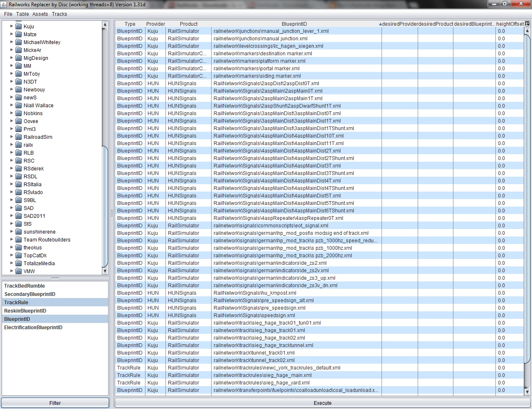Click the Oovee folder icon

(18, 121)
